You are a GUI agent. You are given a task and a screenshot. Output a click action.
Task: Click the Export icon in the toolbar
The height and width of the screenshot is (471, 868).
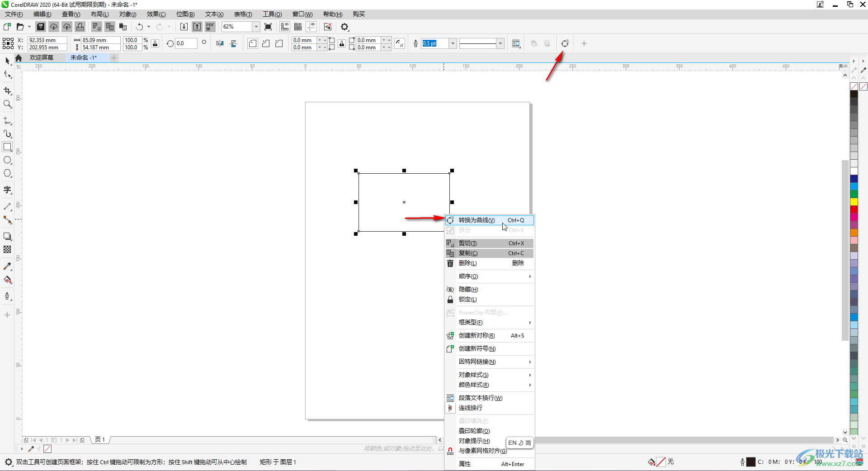(197, 27)
